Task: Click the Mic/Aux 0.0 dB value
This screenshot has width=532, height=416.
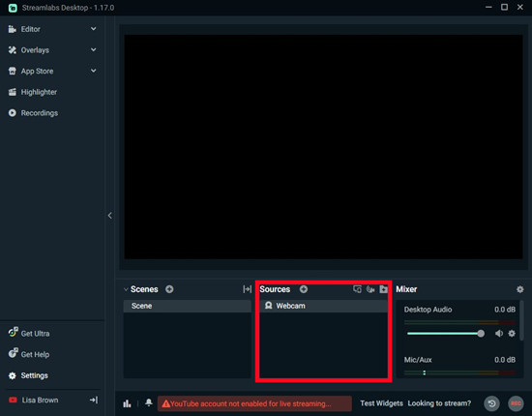Action: click(505, 360)
